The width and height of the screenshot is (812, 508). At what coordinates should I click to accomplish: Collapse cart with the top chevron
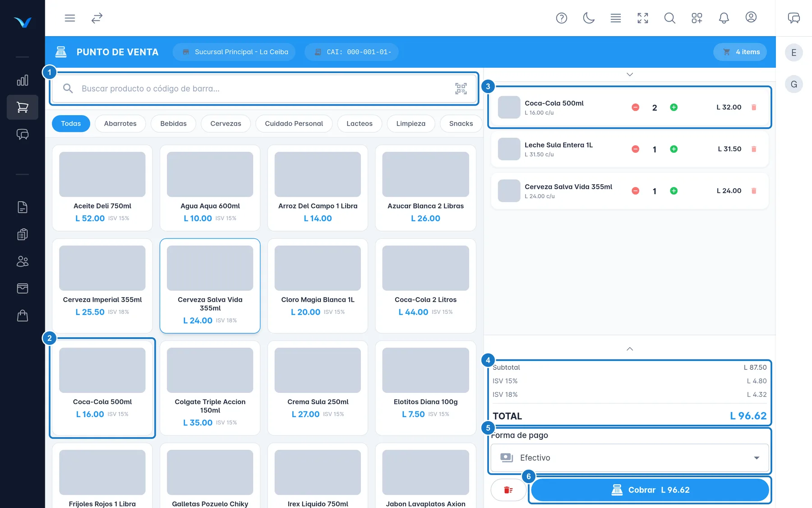[630, 75]
